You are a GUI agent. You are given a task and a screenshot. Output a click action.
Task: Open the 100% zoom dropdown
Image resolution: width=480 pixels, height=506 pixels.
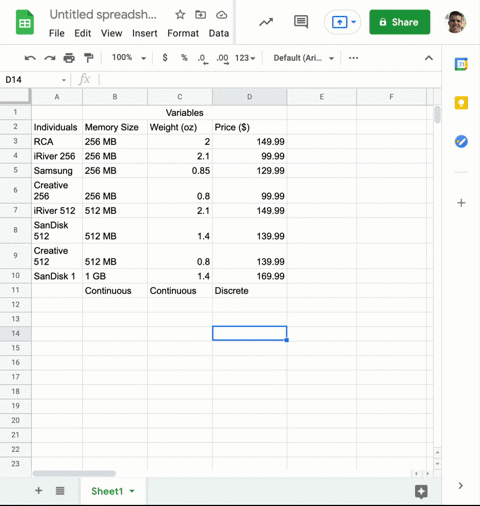tap(129, 58)
